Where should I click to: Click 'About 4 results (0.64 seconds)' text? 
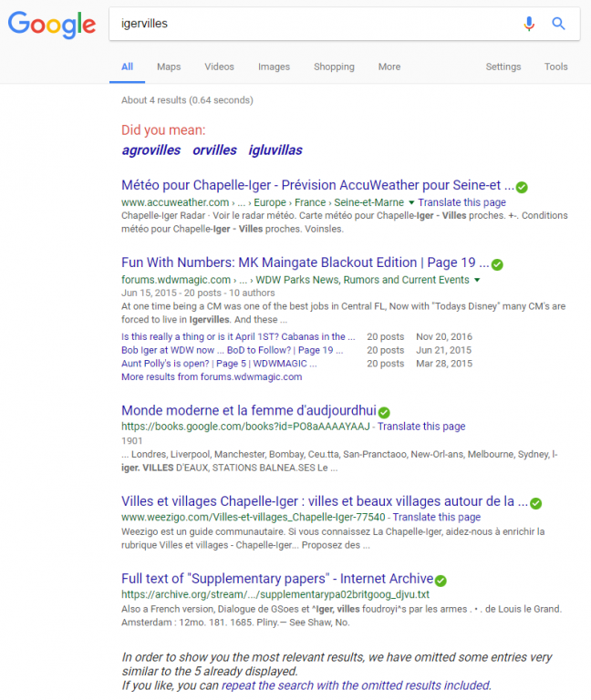pyautogui.click(x=187, y=100)
